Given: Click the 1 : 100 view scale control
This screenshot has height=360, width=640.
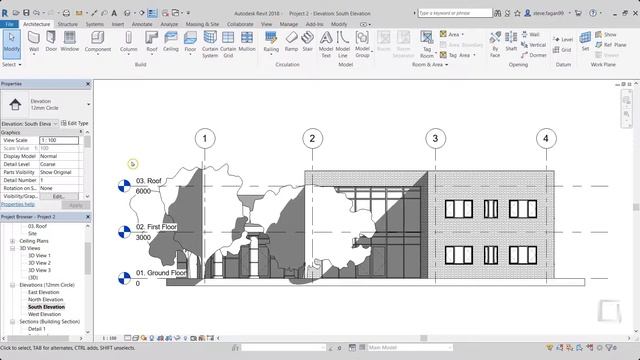Looking at the screenshot, I should point(109,338).
